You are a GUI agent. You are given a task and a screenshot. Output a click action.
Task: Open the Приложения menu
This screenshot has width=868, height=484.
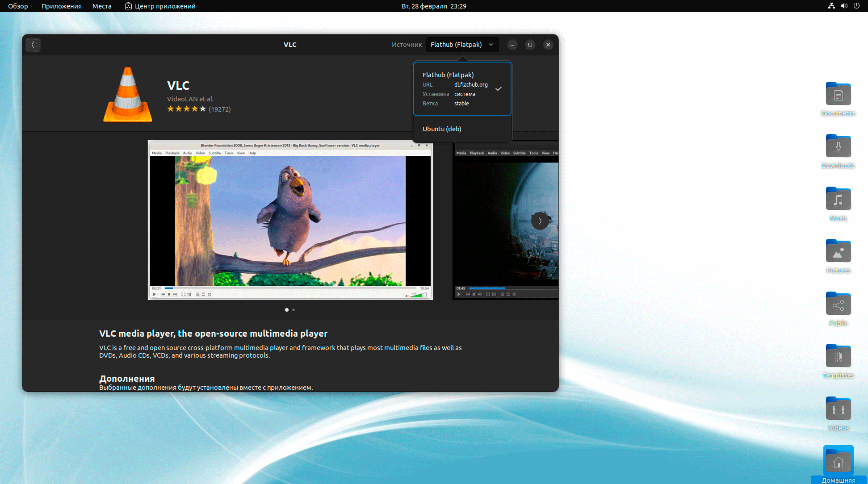coord(61,6)
